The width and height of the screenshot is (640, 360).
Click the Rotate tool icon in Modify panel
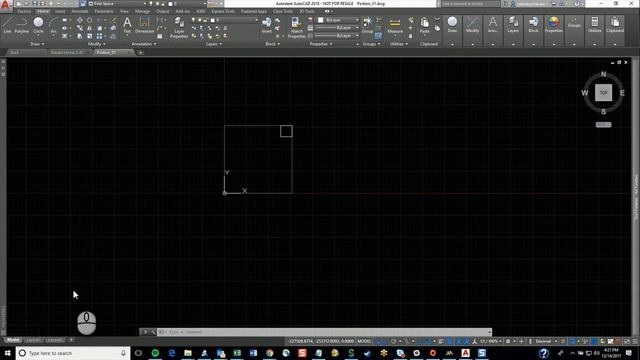pyautogui.click(x=89, y=20)
